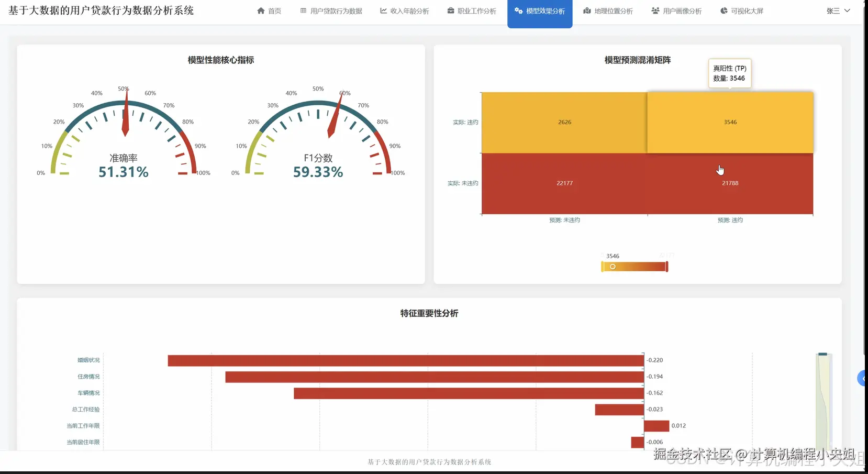This screenshot has height=474, width=868.
Task: Click the 住房情况 feature importance bar
Action: pos(435,377)
